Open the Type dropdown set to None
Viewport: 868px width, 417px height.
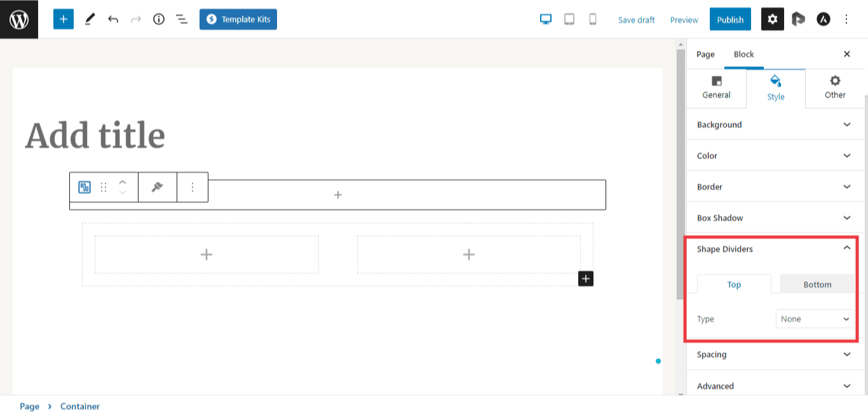[815, 319]
